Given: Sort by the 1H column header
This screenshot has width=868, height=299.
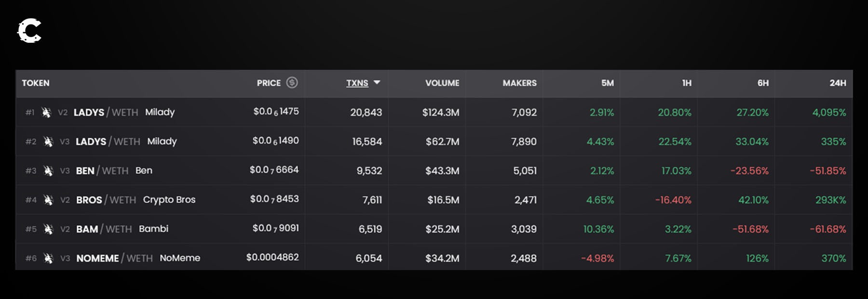Looking at the screenshot, I should [x=687, y=83].
